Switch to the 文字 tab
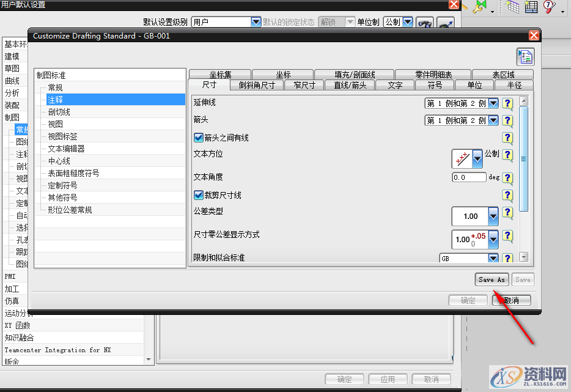The image size is (571, 392). coord(394,86)
